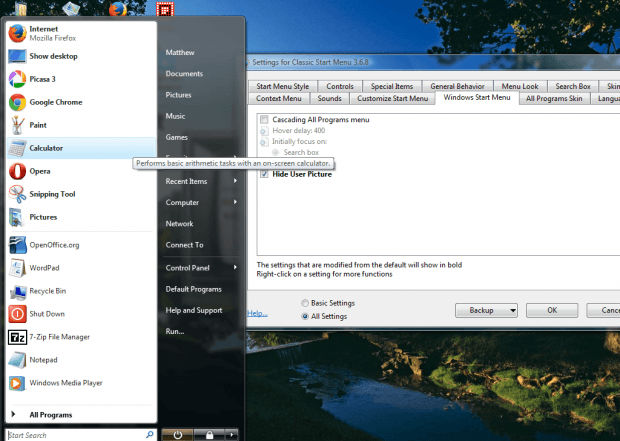
Task: Open the Special Items tab
Action: 392,86
